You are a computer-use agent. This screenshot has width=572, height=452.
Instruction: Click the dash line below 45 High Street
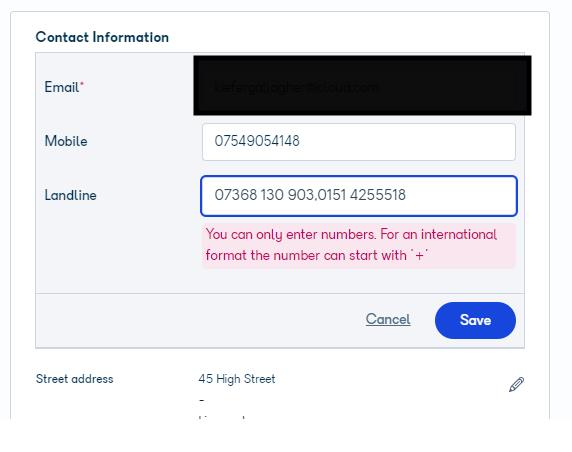click(202, 400)
